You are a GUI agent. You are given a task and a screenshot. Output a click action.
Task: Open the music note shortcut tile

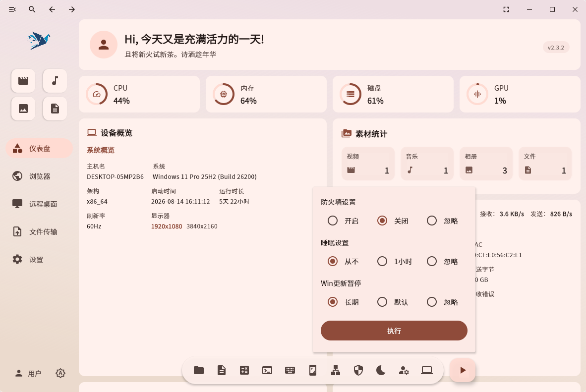point(55,81)
